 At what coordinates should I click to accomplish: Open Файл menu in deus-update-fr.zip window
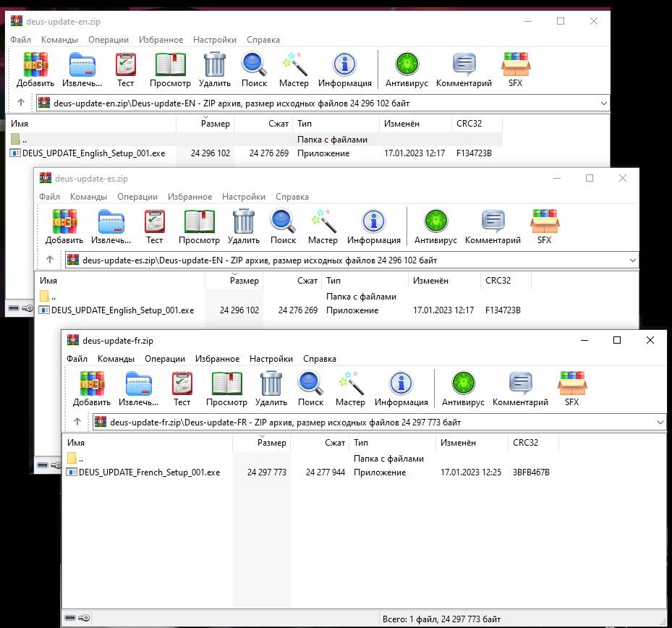(x=77, y=359)
